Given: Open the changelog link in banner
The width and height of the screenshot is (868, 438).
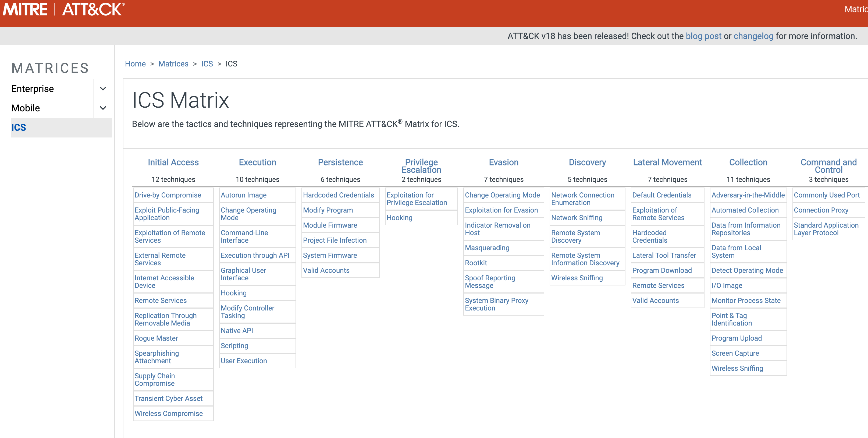Looking at the screenshot, I should [753, 36].
